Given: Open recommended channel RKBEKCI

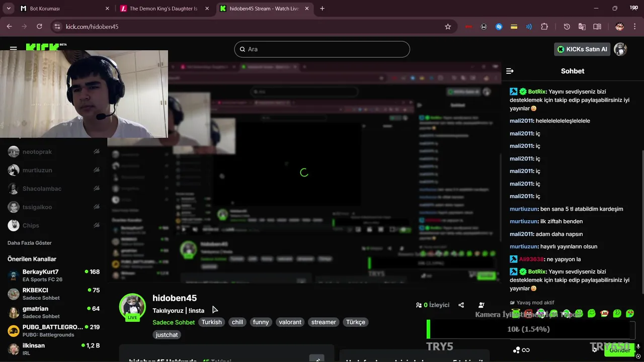Looking at the screenshot, I should tap(54, 294).
